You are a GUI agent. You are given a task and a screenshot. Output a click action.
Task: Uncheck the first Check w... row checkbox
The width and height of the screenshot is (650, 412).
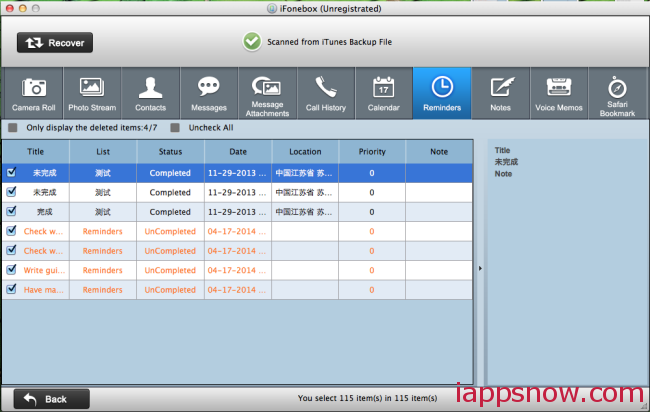tap(12, 230)
